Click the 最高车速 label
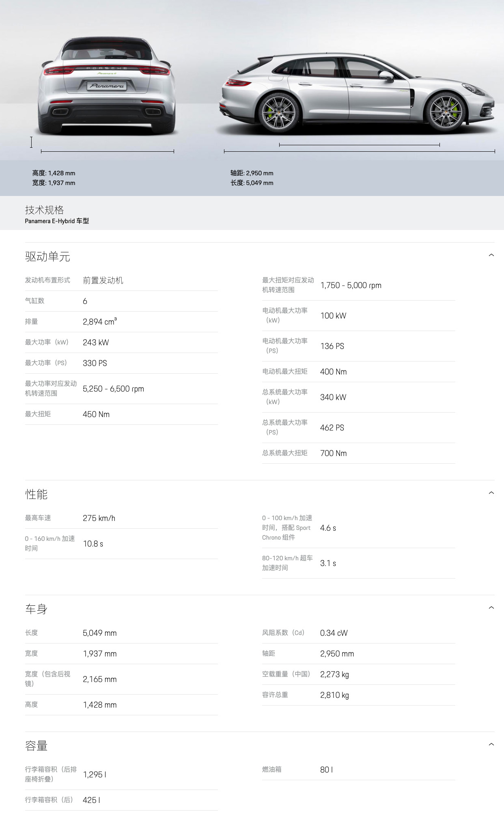Viewport: 504px width, 822px height. (x=38, y=518)
